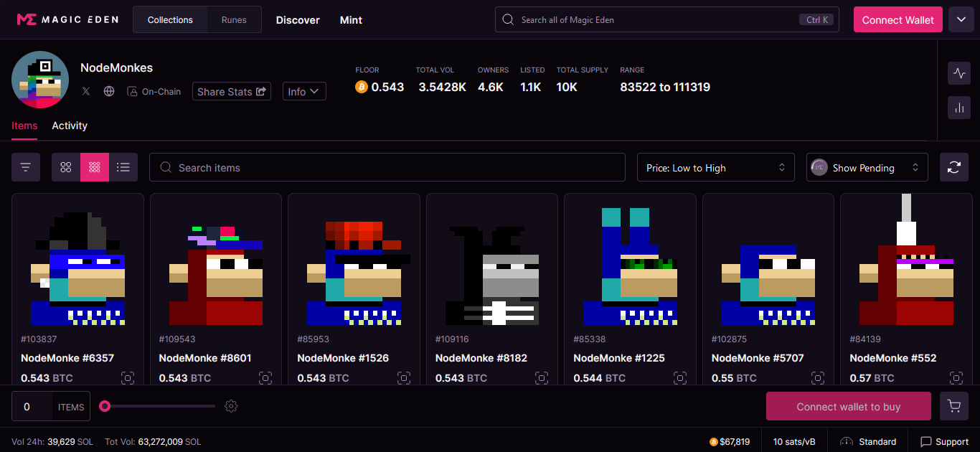Click the On-Chain badge icon
980x452 pixels.
point(132,91)
